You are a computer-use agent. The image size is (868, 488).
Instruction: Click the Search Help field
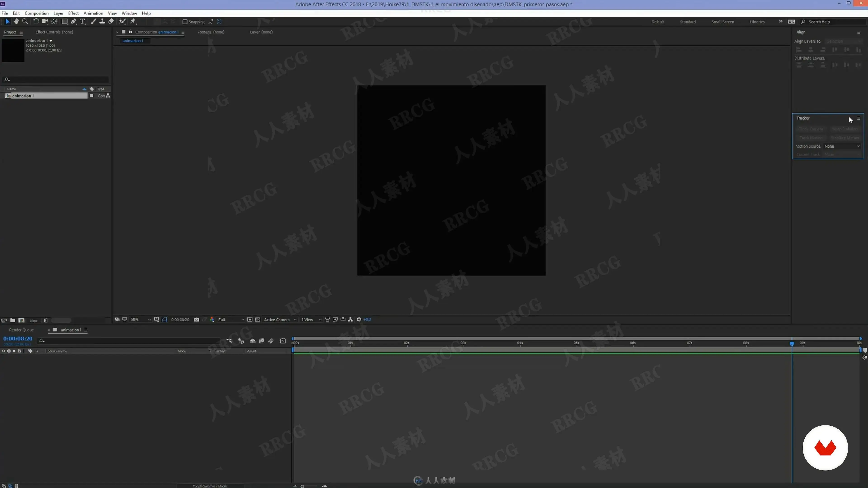(832, 22)
